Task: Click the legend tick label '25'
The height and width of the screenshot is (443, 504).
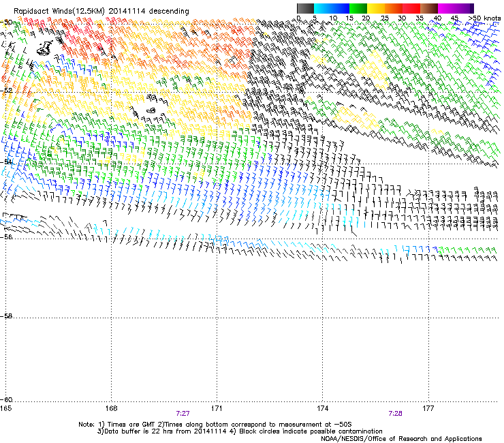Action: click(384, 18)
